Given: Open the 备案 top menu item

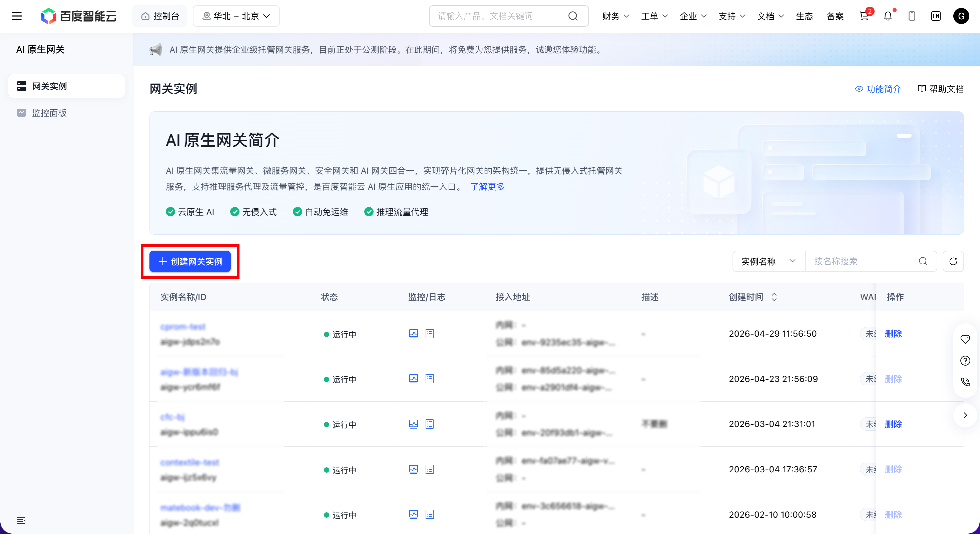Looking at the screenshot, I should pyautogui.click(x=835, y=16).
